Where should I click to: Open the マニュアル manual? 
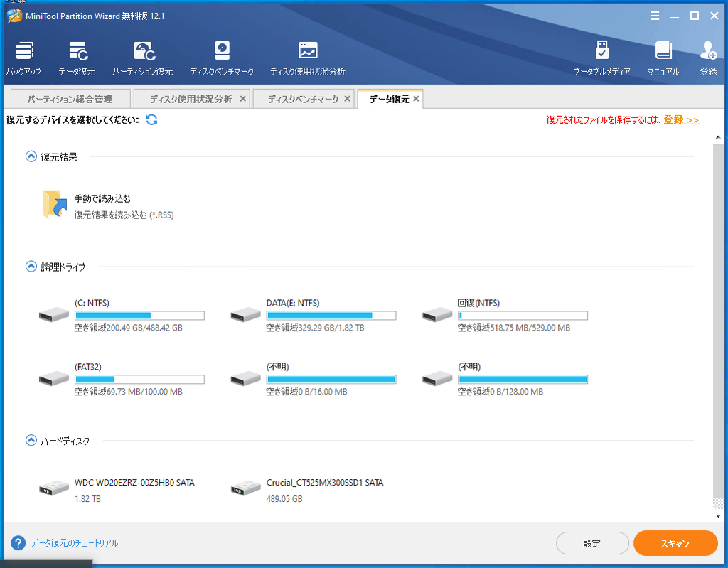pyautogui.click(x=663, y=58)
